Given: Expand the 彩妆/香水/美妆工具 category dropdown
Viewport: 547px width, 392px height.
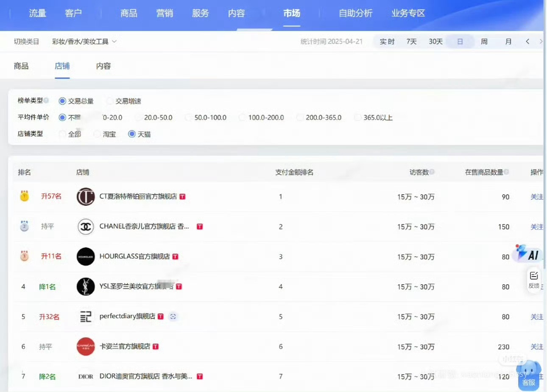Looking at the screenshot, I should tap(84, 42).
